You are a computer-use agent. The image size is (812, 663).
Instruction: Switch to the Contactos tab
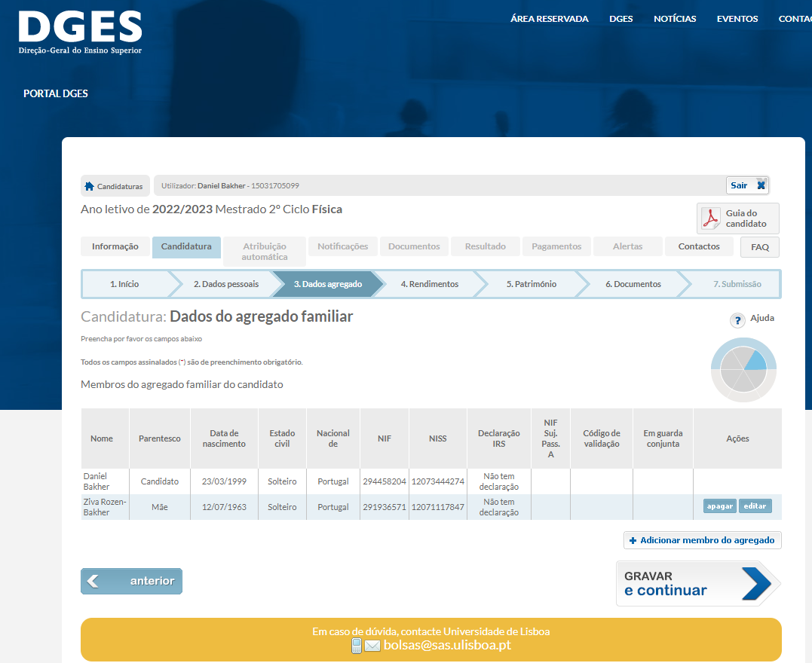tap(699, 246)
